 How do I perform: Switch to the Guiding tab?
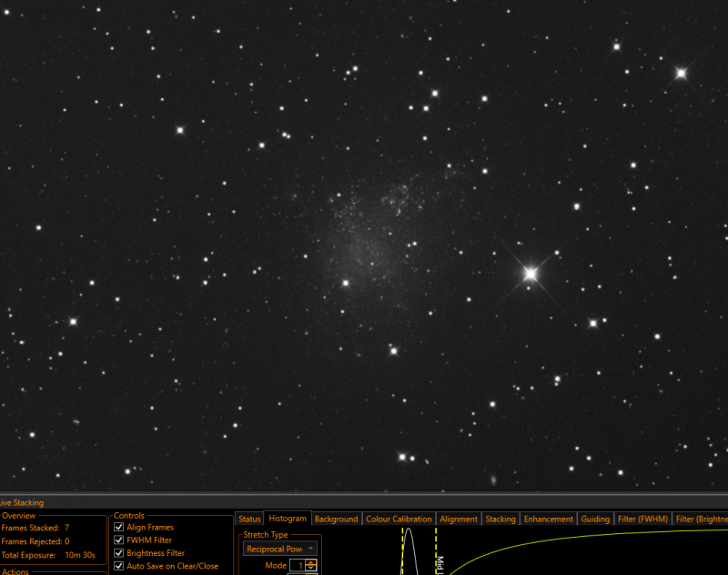coord(595,519)
